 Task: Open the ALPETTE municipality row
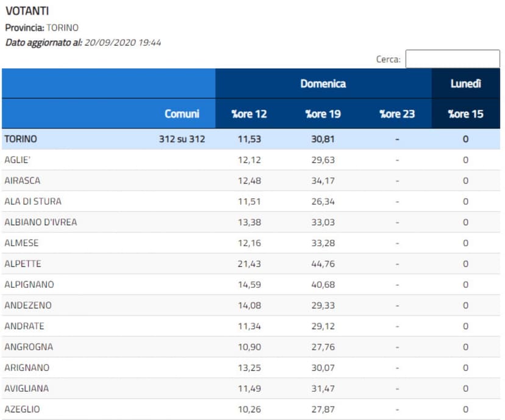(x=23, y=264)
